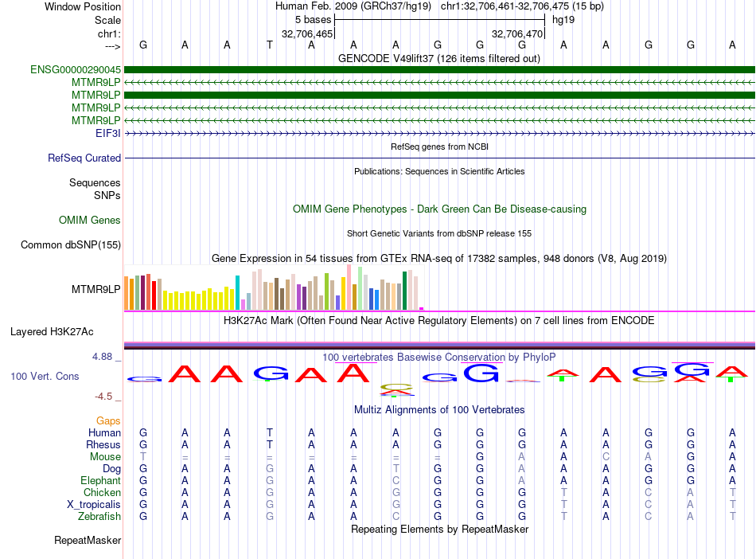The image size is (756, 559).
Task: Click the Sequences track label
Action: [x=95, y=182]
